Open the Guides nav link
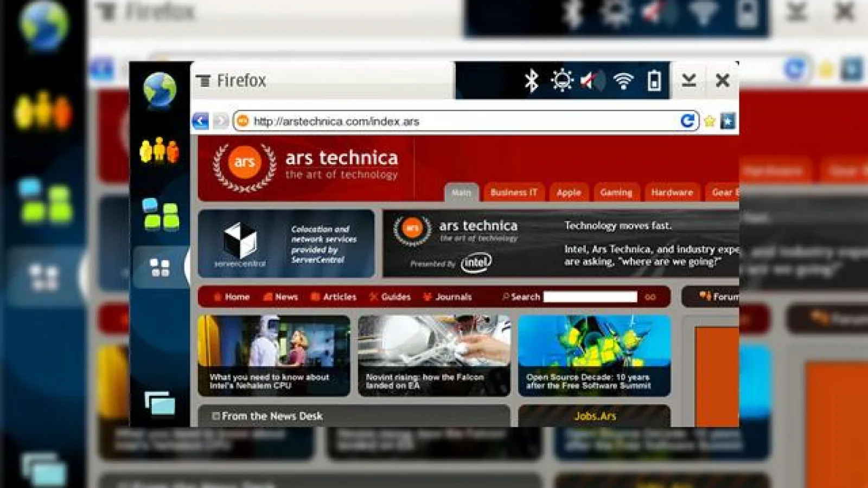 pyautogui.click(x=390, y=297)
